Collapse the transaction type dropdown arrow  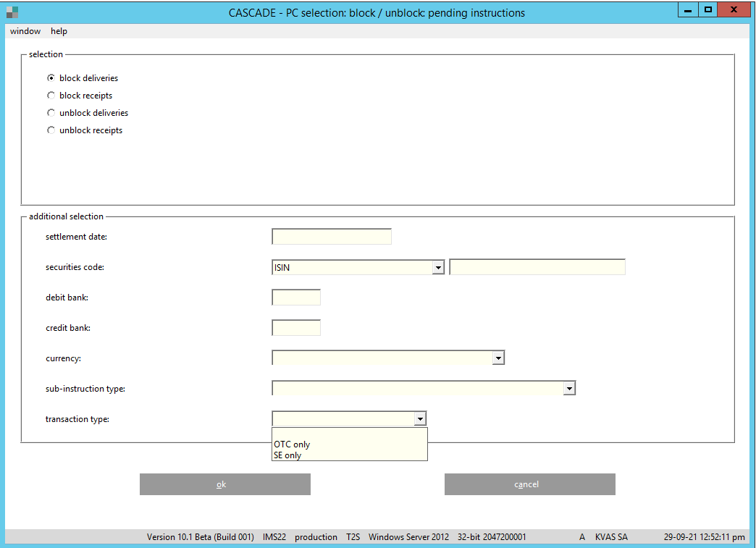419,419
